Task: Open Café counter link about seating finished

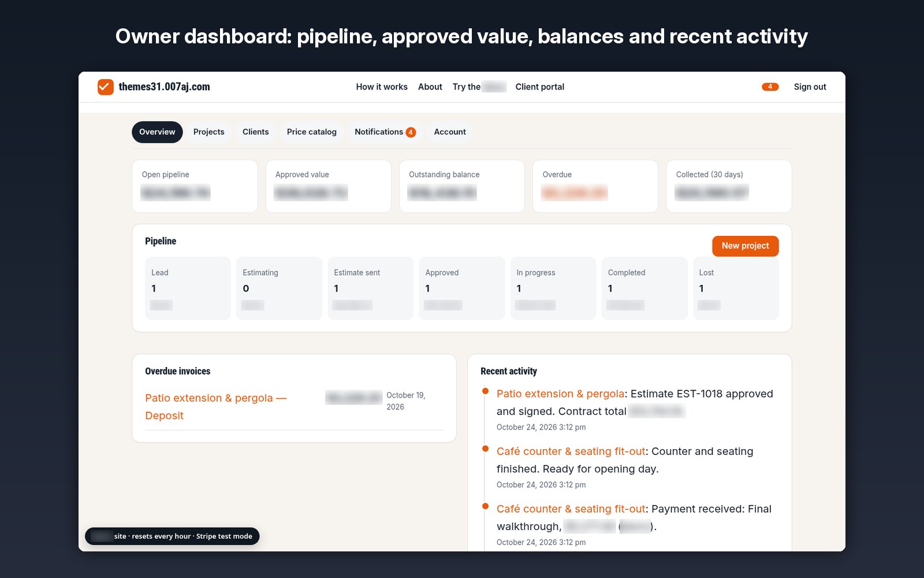Action: (x=571, y=451)
